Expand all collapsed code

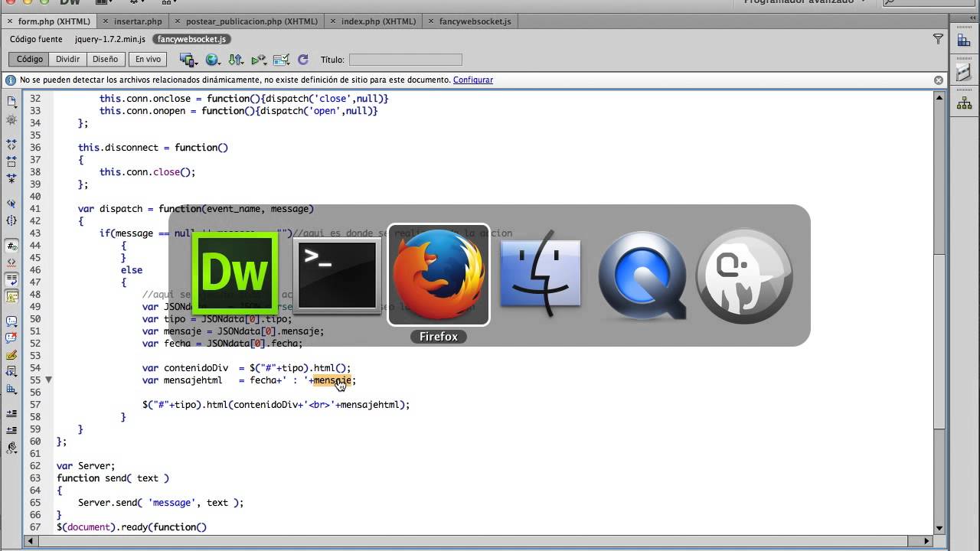[x=11, y=179]
